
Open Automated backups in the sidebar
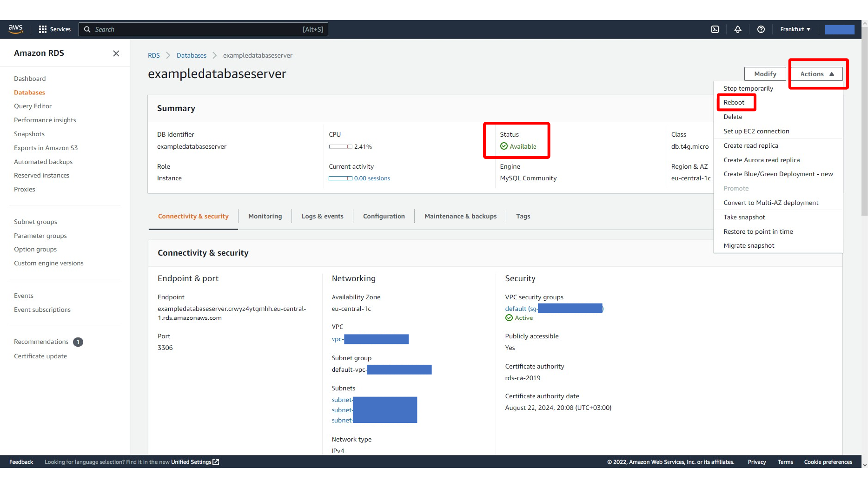point(43,162)
